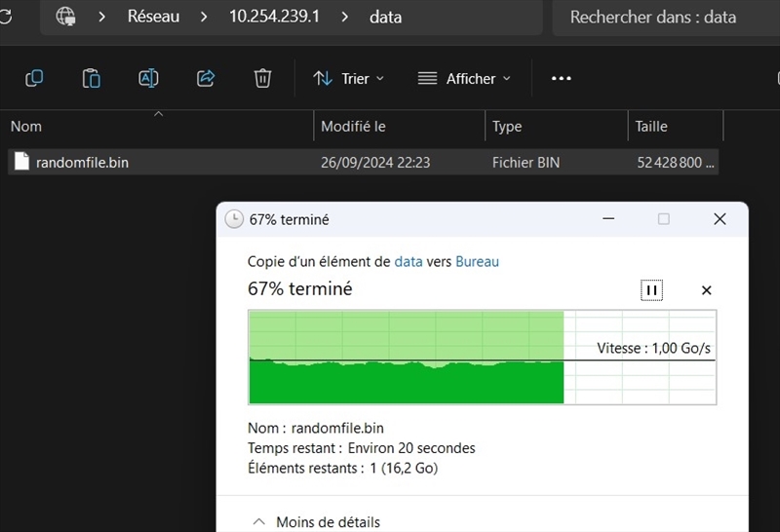Click the data source folder link
This screenshot has height=532, width=780.
click(x=409, y=261)
